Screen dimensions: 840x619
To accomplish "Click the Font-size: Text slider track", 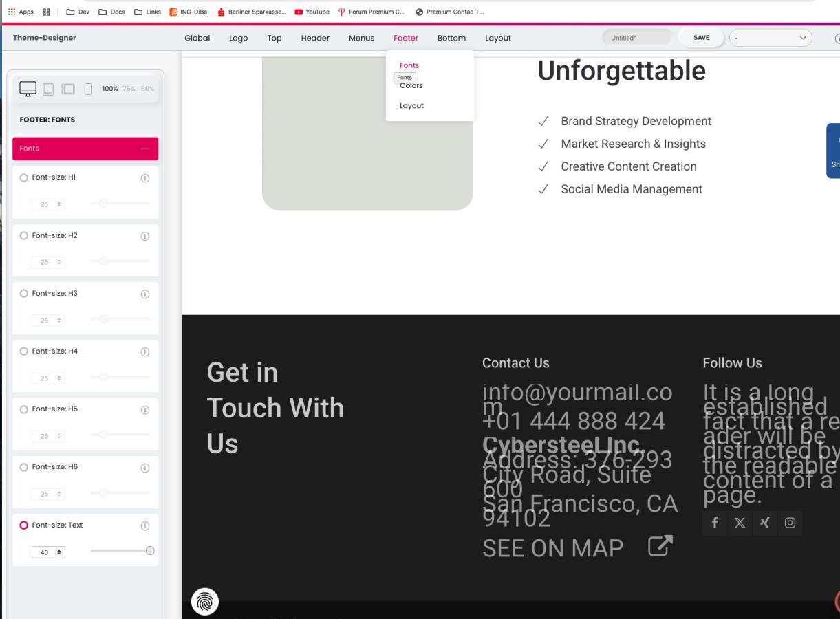I will pyautogui.click(x=120, y=551).
